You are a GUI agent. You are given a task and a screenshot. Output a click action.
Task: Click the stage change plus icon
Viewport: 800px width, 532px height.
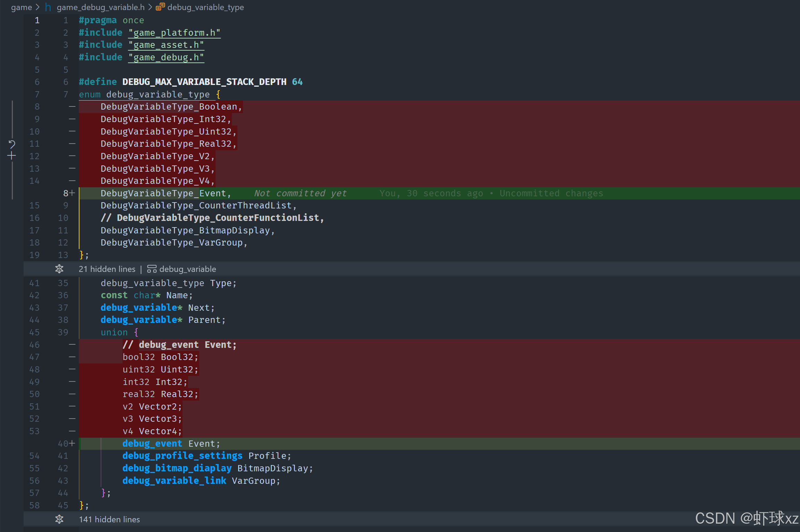click(12, 156)
